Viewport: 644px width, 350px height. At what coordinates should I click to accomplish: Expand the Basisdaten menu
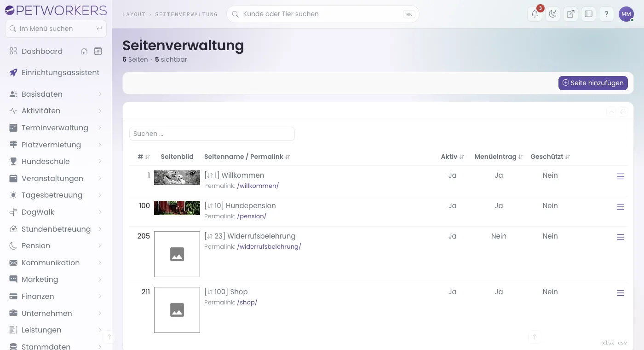(56, 94)
